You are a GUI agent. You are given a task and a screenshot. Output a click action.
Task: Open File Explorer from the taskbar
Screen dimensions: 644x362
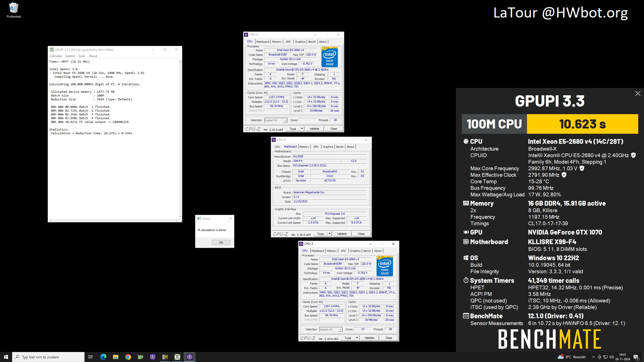(x=115, y=357)
